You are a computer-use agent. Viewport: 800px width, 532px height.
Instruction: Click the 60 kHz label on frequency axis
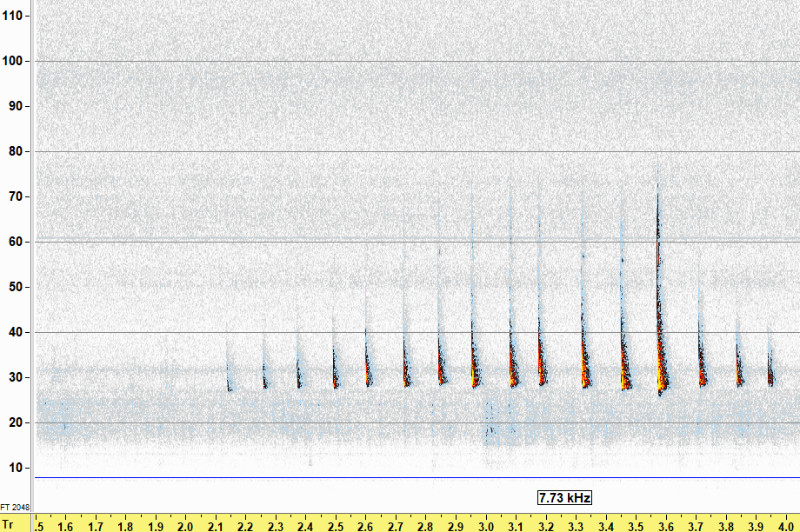tap(15, 242)
